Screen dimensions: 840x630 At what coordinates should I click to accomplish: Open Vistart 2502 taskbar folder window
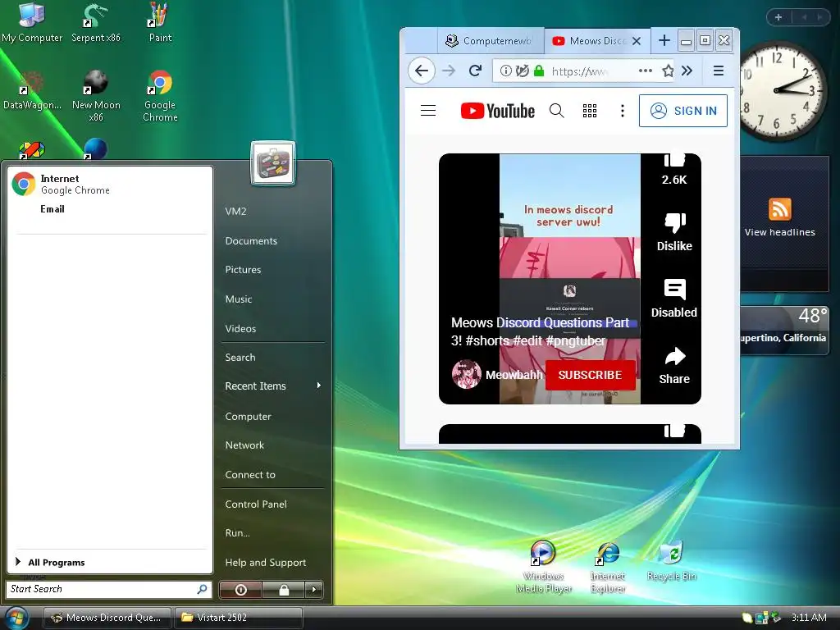pyautogui.click(x=239, y=618)
